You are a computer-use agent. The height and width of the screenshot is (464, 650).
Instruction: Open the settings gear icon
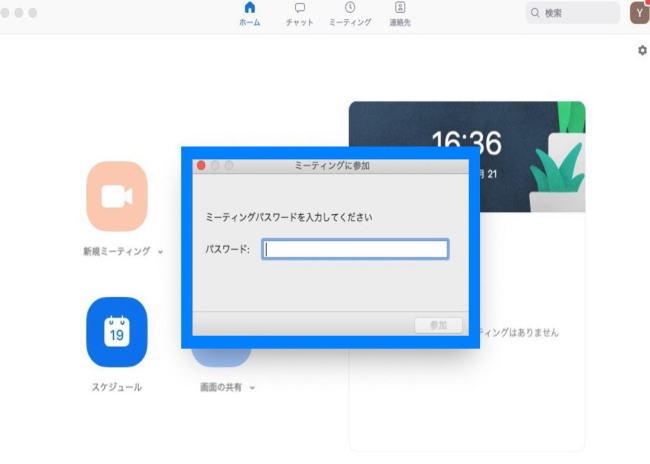pyautogui.click(x=642, y=50)
